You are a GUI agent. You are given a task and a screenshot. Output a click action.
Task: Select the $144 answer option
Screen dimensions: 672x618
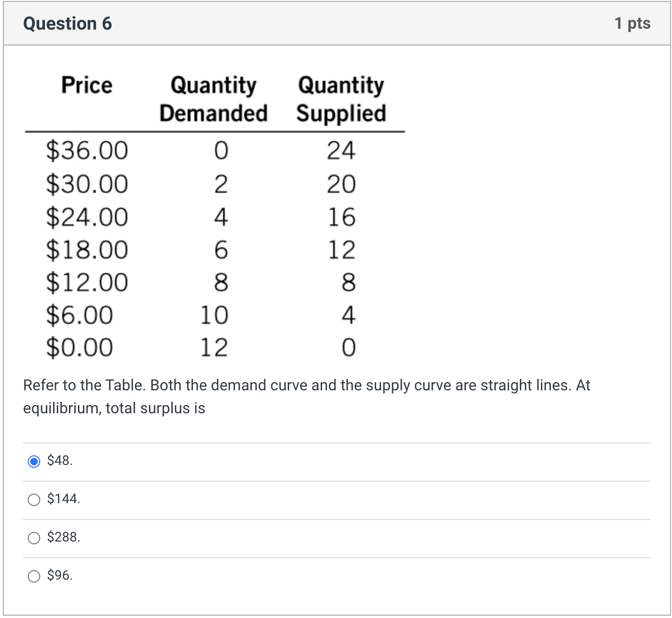pos(34,500)
